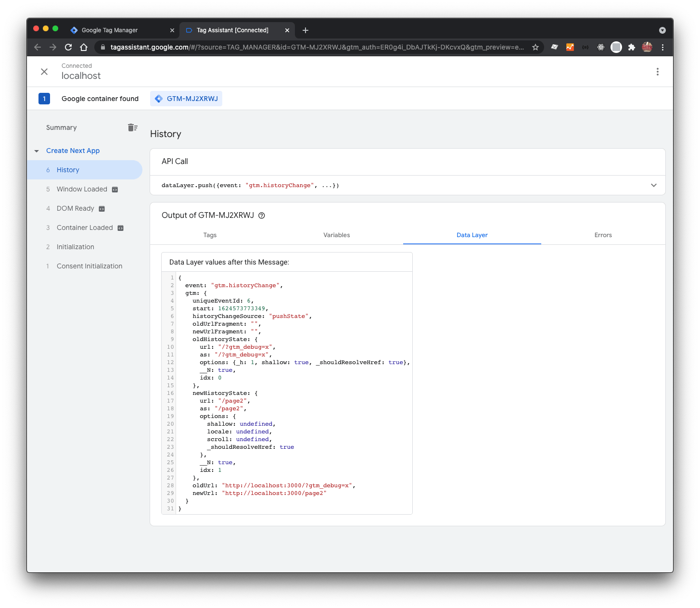
Task: Switch to the Errors tab
Action: pyautogui.click(x=603, y=235)
